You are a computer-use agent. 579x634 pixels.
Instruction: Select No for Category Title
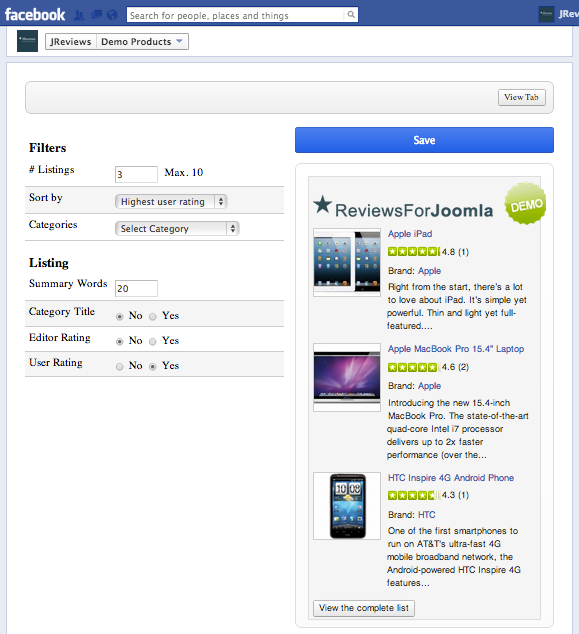(x=120, y=317)
